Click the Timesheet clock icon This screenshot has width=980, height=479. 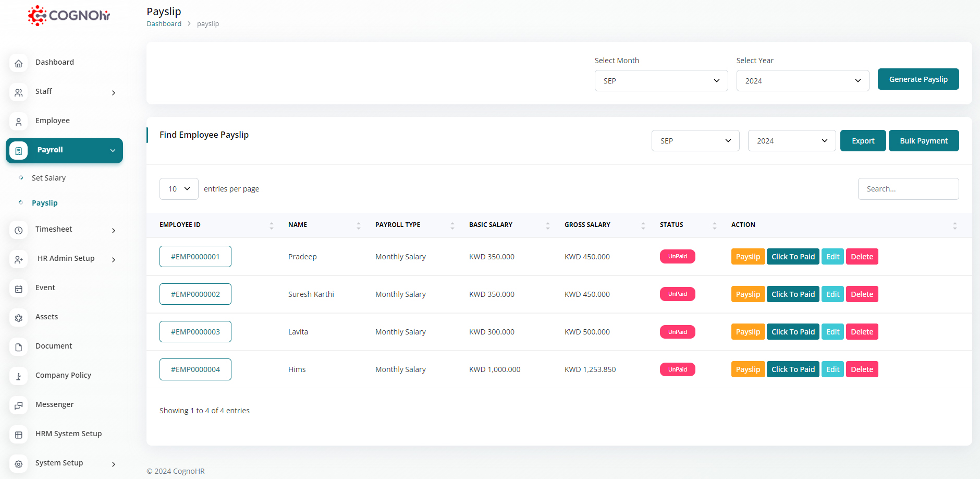pos(19,230)
